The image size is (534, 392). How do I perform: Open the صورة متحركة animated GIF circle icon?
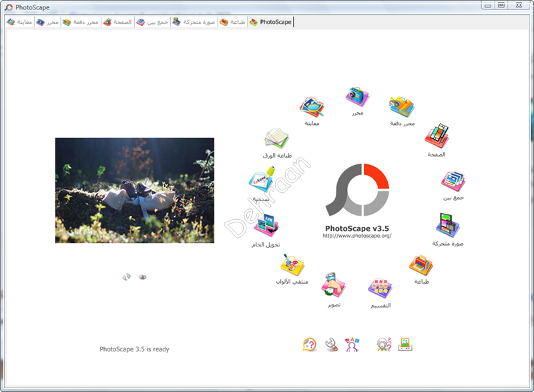point(448,225)
